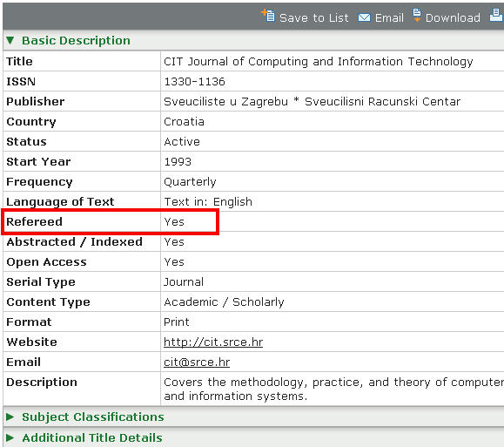Click the Description row label
504x447 pixels.
coord(42,382)
